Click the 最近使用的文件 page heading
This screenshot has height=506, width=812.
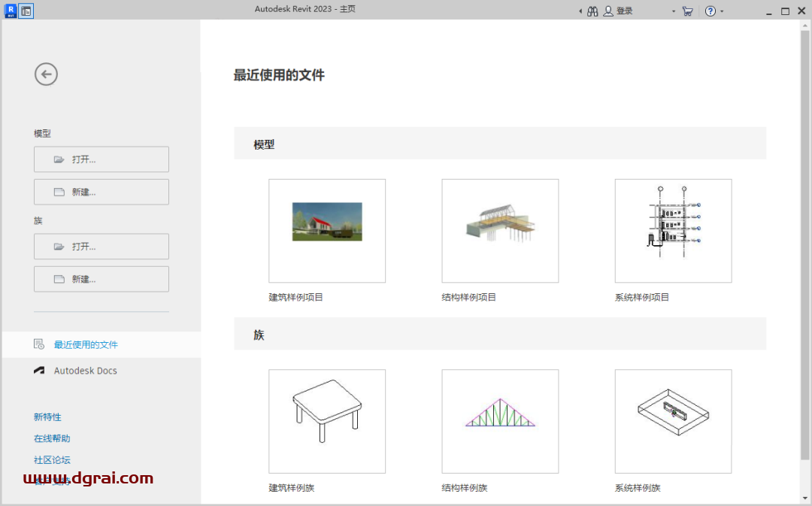(x=279, y=76)
